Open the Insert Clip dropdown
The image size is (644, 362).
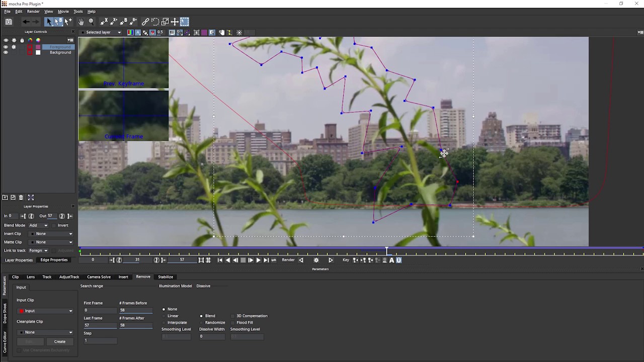point(51,234)
